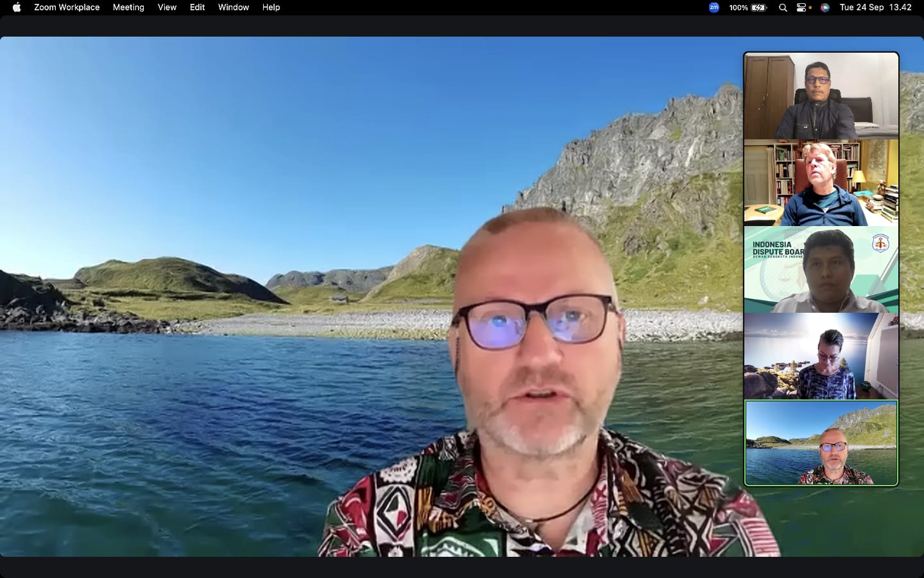Open the Zoom Workplace menu
Viewport: 924px width, 578px height.
(67, 8)
